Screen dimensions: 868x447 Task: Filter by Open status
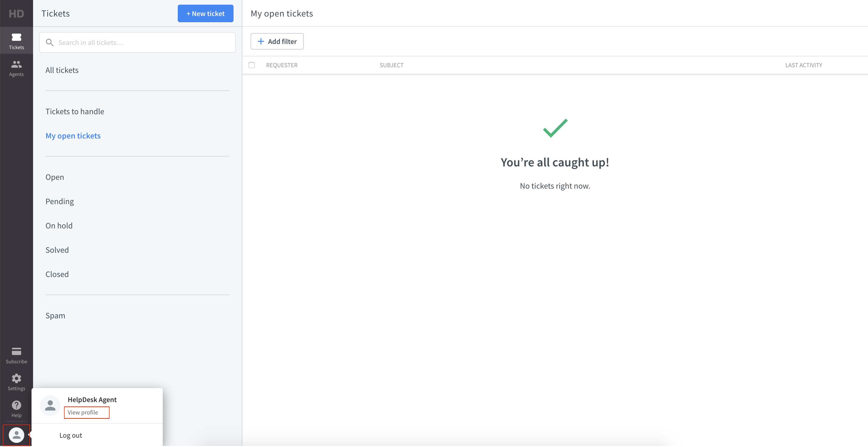(55, 177)
